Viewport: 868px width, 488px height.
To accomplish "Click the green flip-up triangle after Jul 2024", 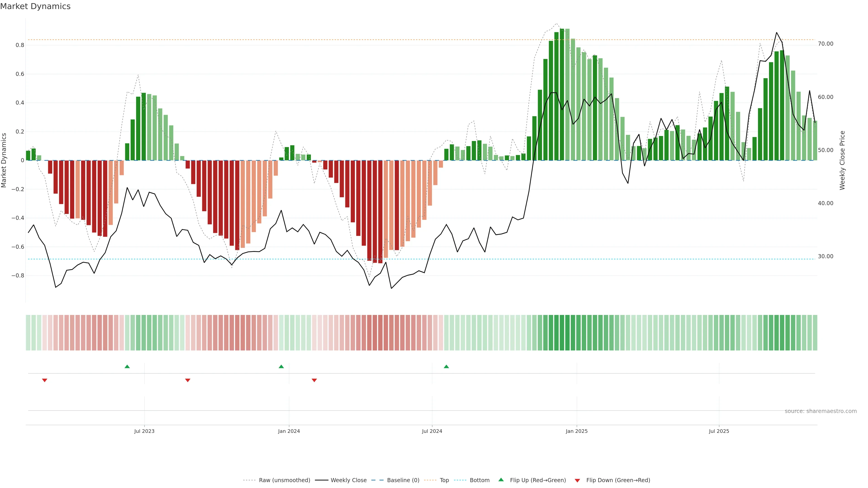I will (x=446, y=366).
